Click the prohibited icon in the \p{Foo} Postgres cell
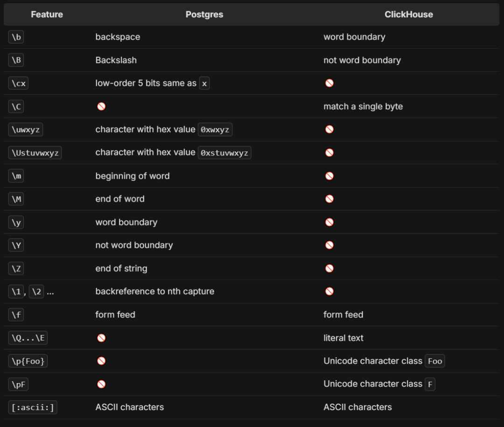 tap(101, 361)
